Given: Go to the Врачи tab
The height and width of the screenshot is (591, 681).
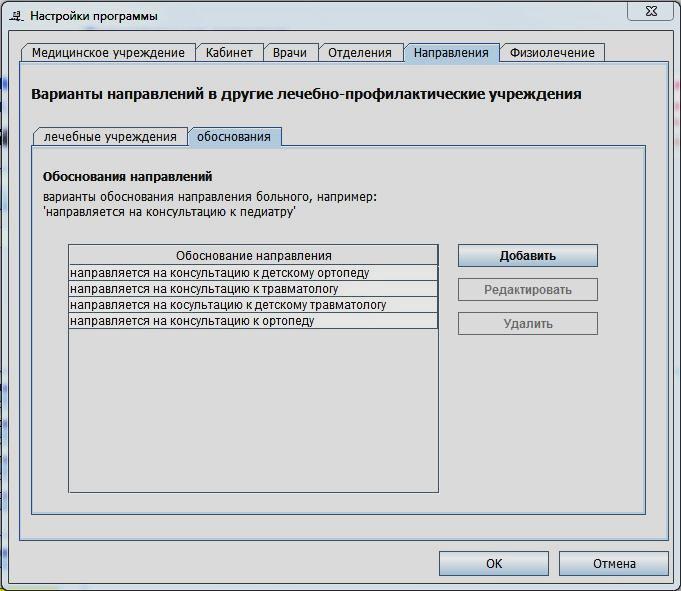Looking at the screenshot, I should click(x=289, y=53).
